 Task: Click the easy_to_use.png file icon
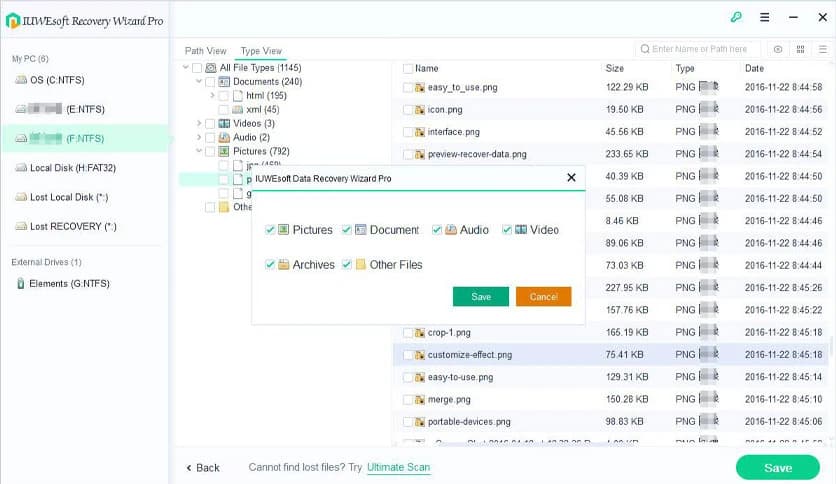[420, 87]
